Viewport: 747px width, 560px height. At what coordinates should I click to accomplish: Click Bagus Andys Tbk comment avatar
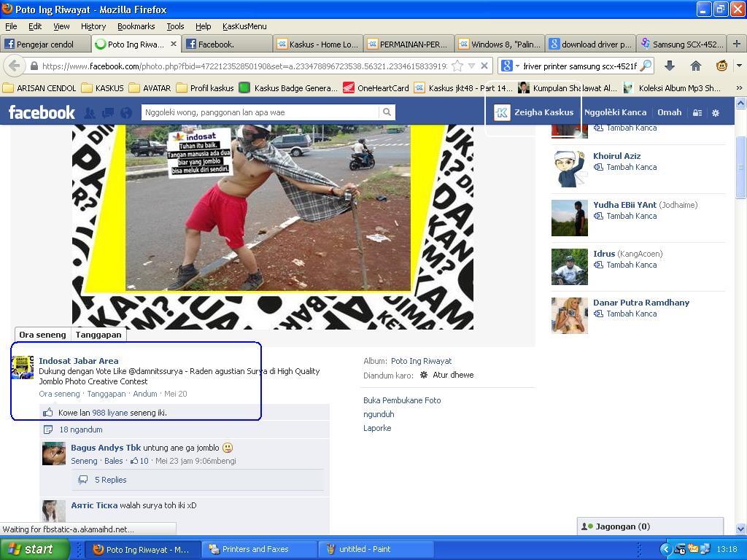(x=54, y=454)
